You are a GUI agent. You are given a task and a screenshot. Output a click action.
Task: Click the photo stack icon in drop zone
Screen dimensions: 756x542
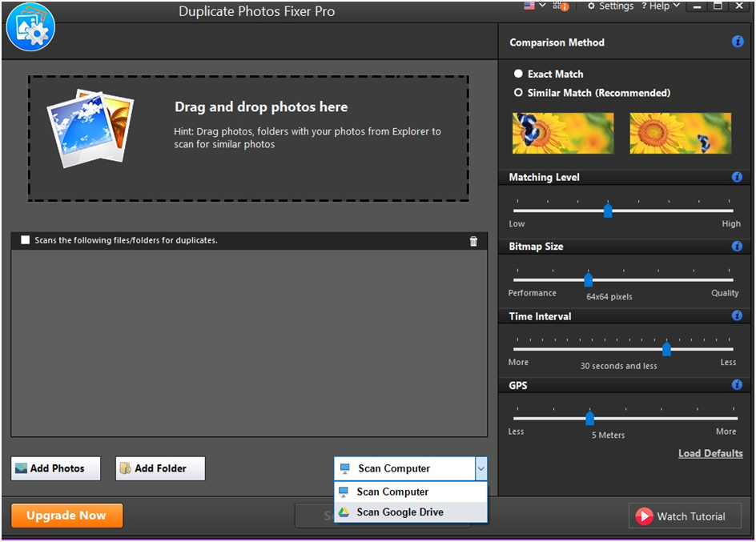[90, 128]
